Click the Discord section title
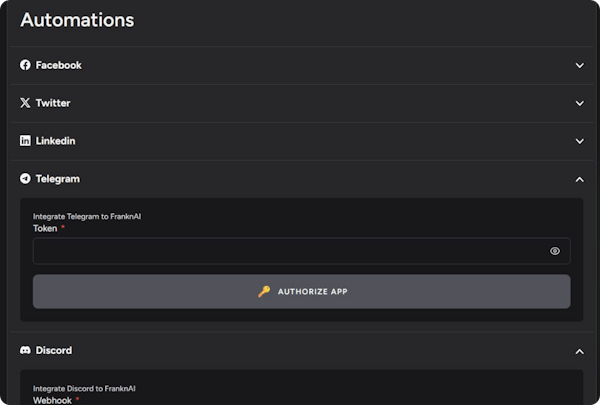 click(x=54, y=351)
